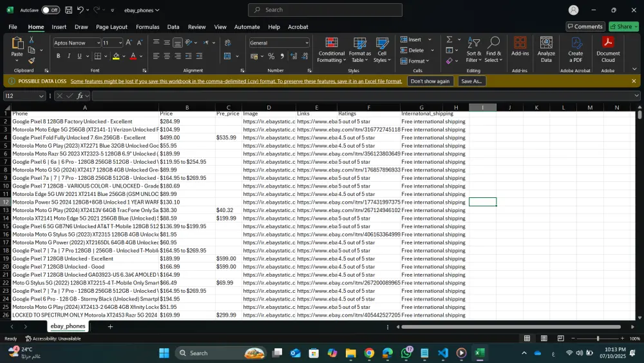The height and width of the screenshot is (363, 644).
Task: Click the Fill Color yellow swatch
Action: [116, 56]
